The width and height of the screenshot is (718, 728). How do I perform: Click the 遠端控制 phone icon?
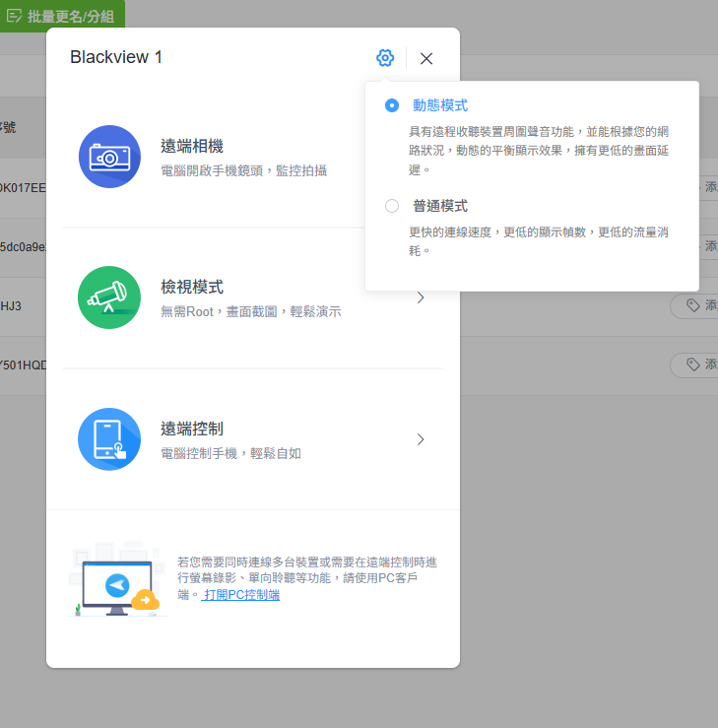(x=109, y=439)
